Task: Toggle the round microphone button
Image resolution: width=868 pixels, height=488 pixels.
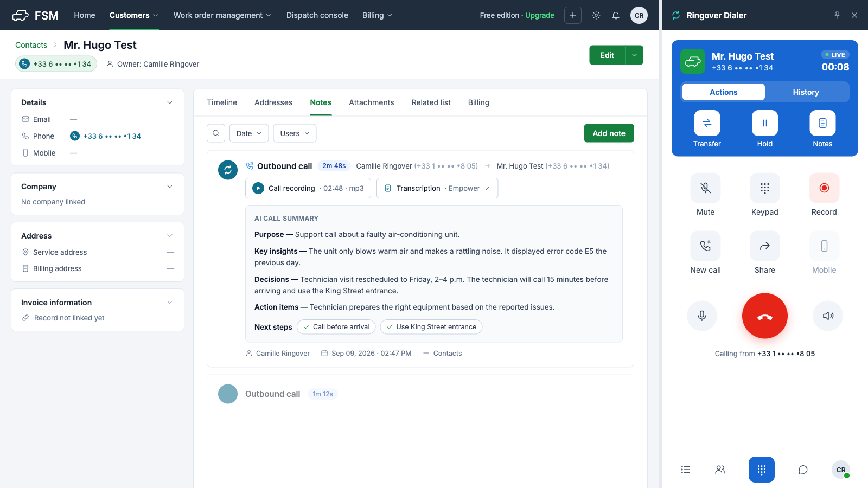Action: pos(702,316)
